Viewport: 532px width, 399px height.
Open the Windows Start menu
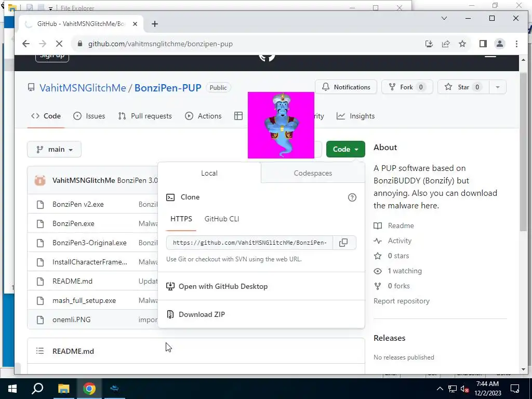click(x=12, y=389)
